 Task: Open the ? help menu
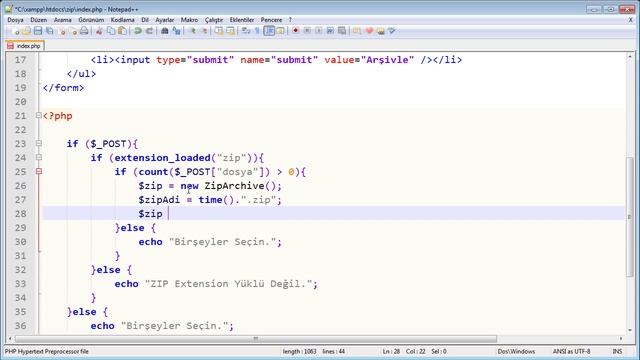[x=290, y=20]
